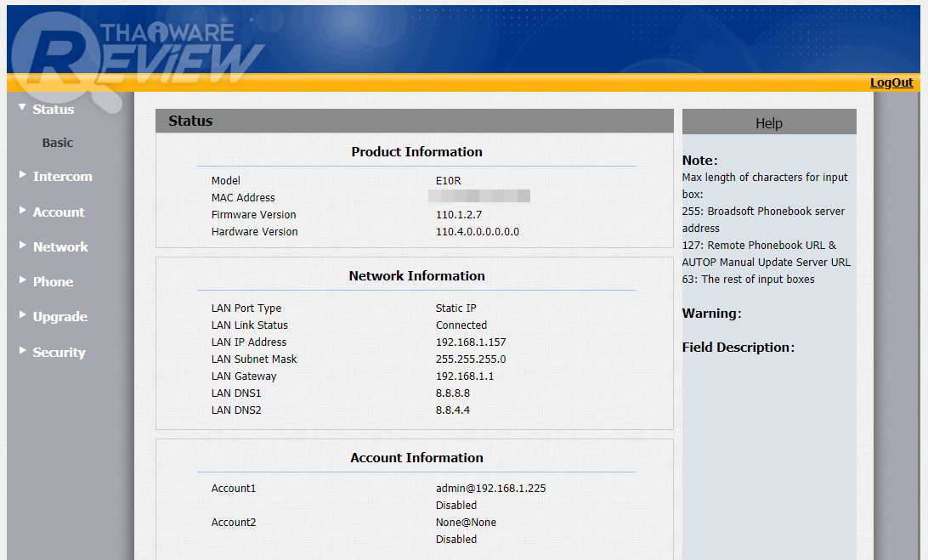
Task: Open the Security section
Action: (x=59, y=352)
